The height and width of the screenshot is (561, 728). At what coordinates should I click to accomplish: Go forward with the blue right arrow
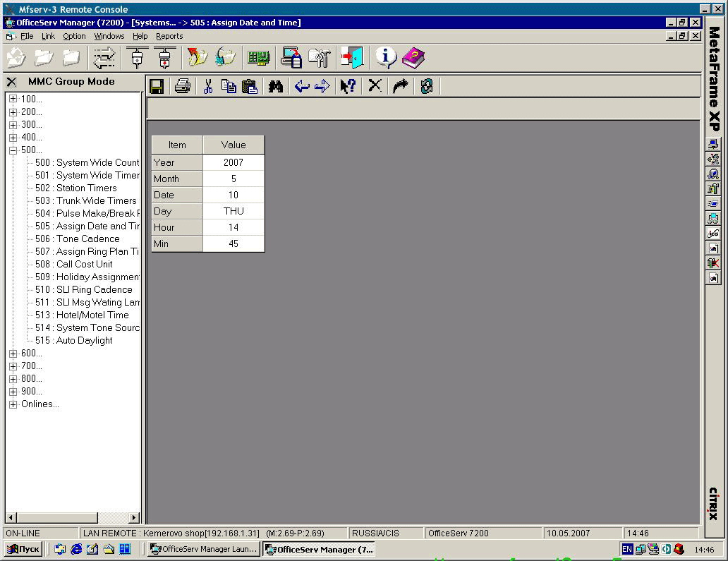[x=322, y=86]
